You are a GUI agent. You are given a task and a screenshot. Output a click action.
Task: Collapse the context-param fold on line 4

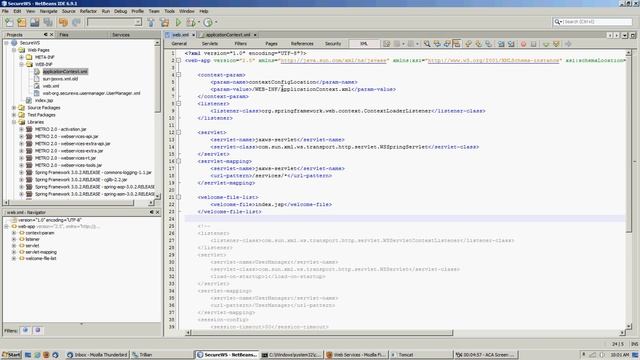pos(178,75)
